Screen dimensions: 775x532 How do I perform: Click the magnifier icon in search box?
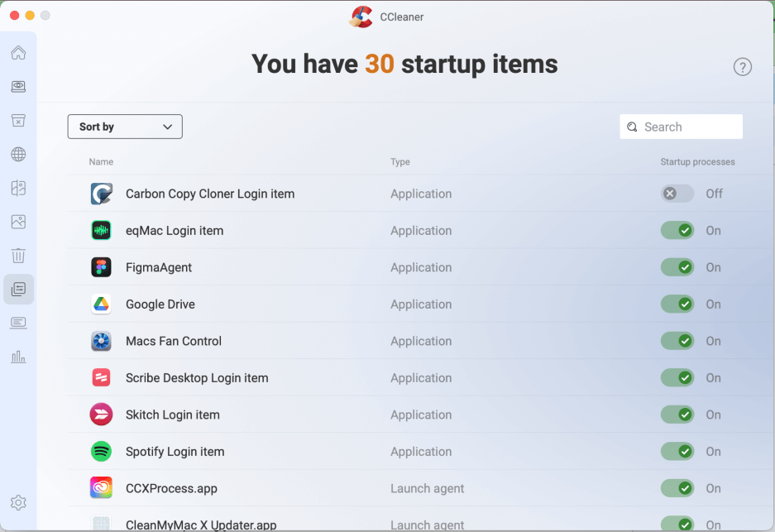[x=632, y=127]
